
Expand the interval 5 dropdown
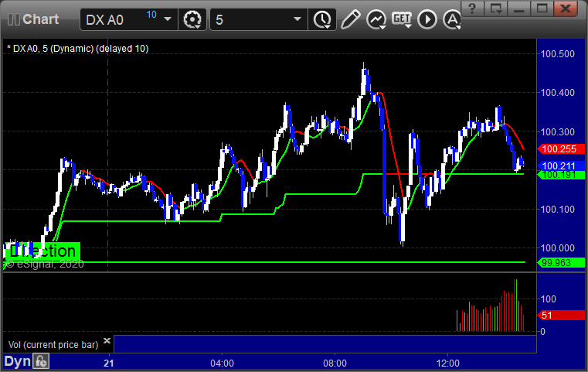point(297,19)
